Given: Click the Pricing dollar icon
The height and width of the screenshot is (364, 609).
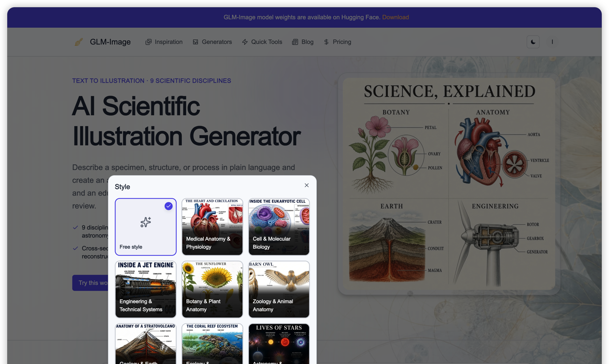Looking at the screenshot, I should click(x=327, y=42).
